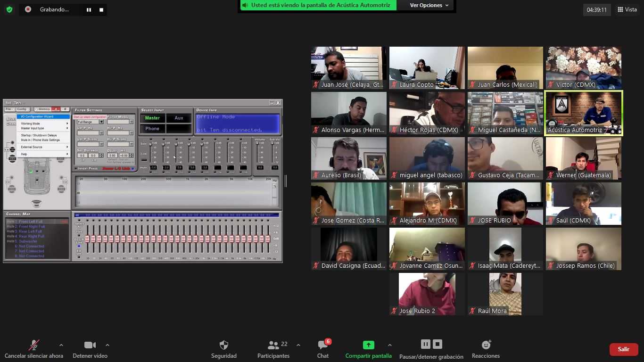Pause the recording from the bottom toolbar
The image size is (644, 362).
click(425, 345)
